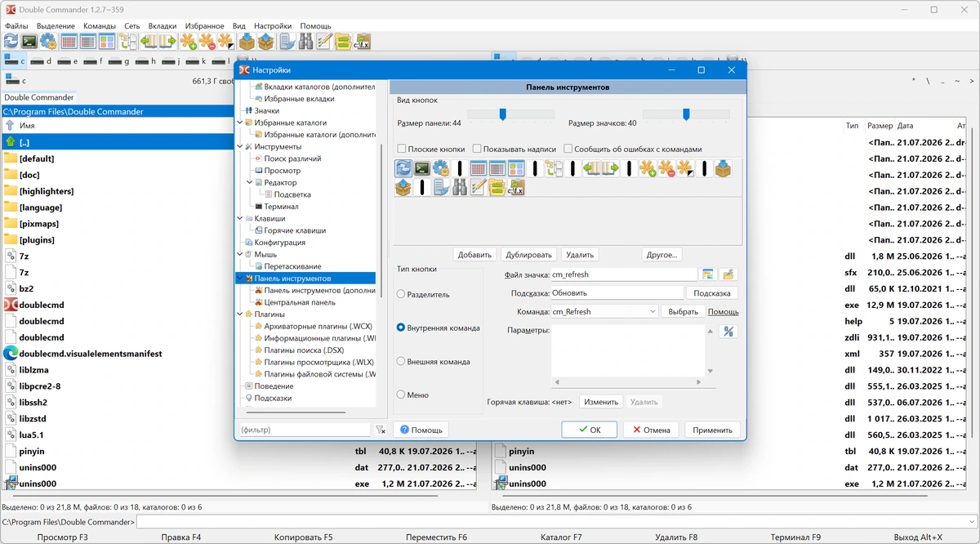Click the settings tree filter input field

click(x=305, y=430)
